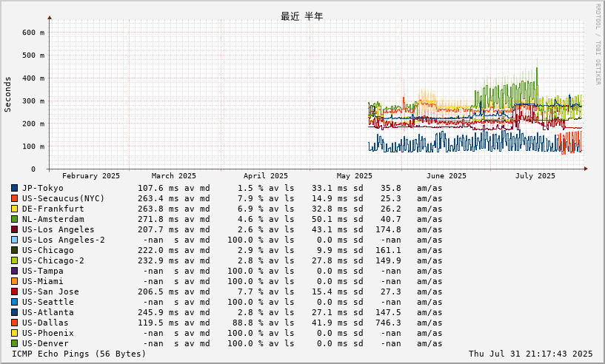The image size is (605, 364).
Task: Click the 88.8 % loss value for US-Dallas
Action: (x=248, y=323)
